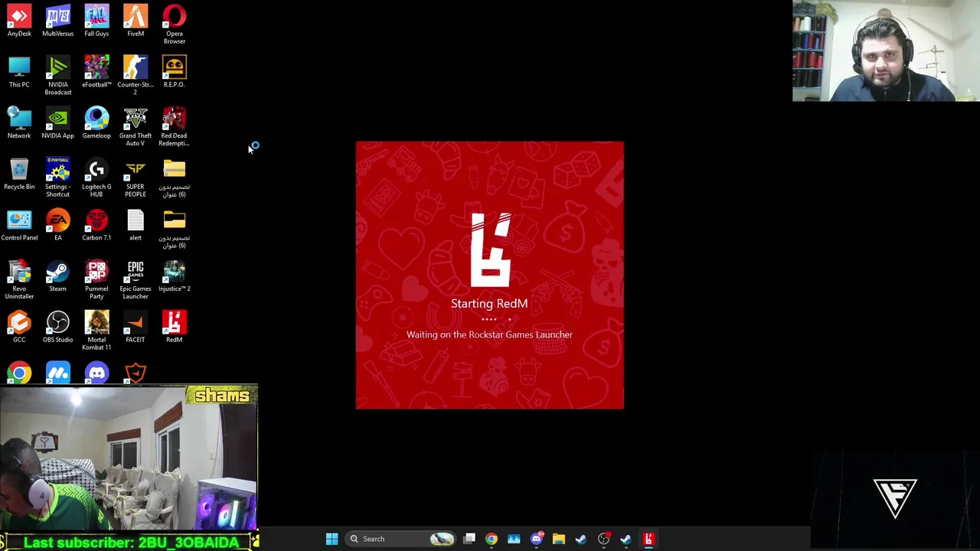Image resolution: width=980 pixels, height=551 pixels.
Task: Launch the SUPER PEOPLE desktop shortcut
Action: pos(136,178)
